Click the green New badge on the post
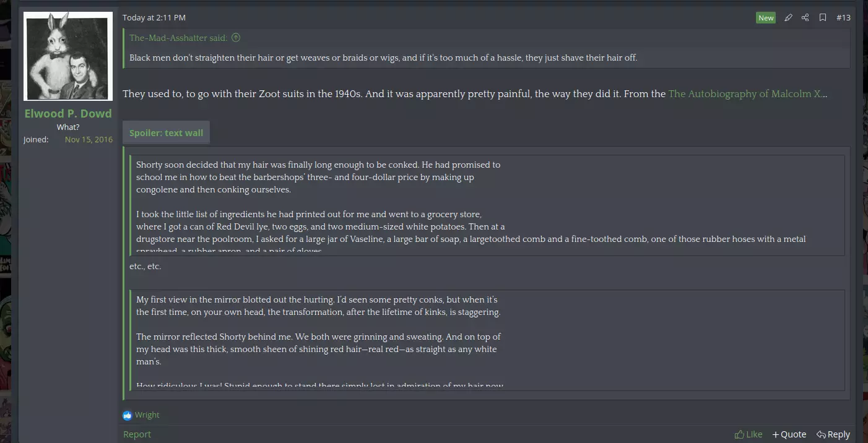The width and height of the screenshot is (868, 443). tap(766, 18)
